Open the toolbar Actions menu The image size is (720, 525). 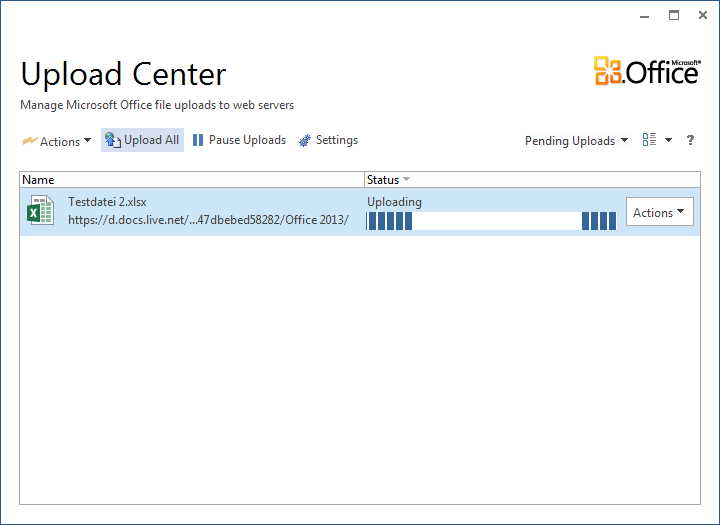click(x=57, y=141)
